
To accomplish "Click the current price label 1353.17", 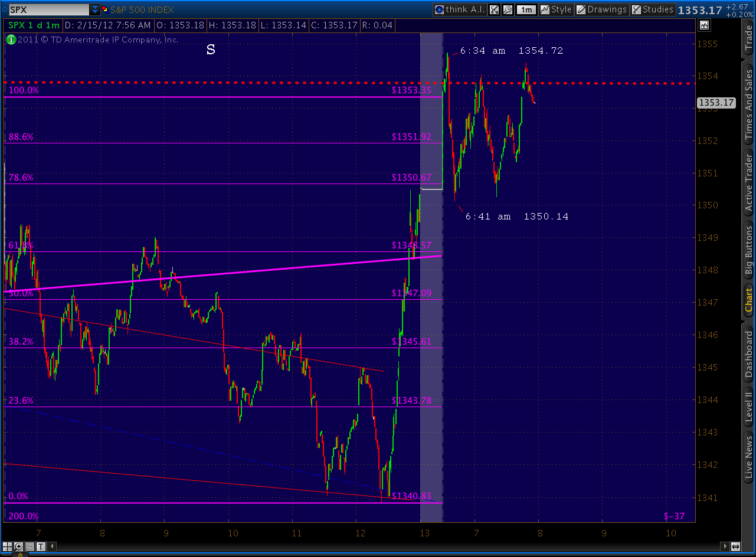I will (x=717, y=103).
